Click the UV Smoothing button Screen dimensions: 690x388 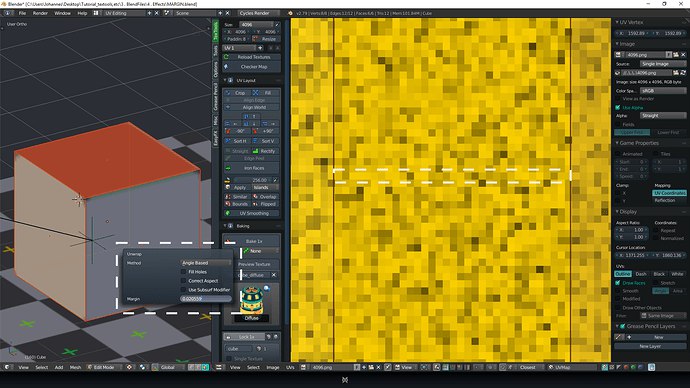[x=252, y=213]
